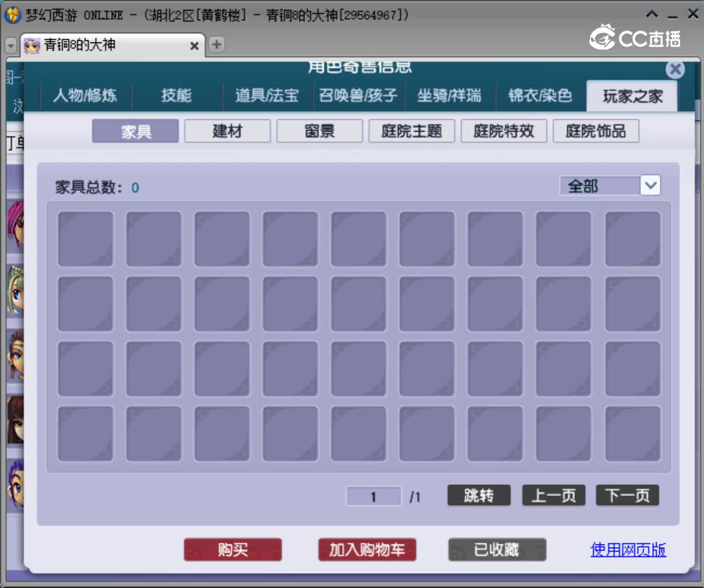
Task: Collapse window with up-arrow title icon
Action: tap(652, 14)
